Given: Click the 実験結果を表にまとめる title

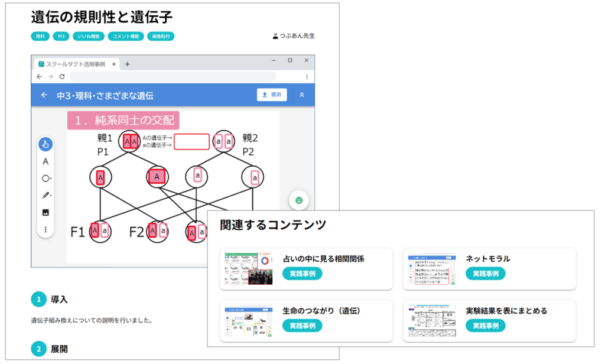Looking at the screenshot, I should pyautogui.click(x=506, y=311).
